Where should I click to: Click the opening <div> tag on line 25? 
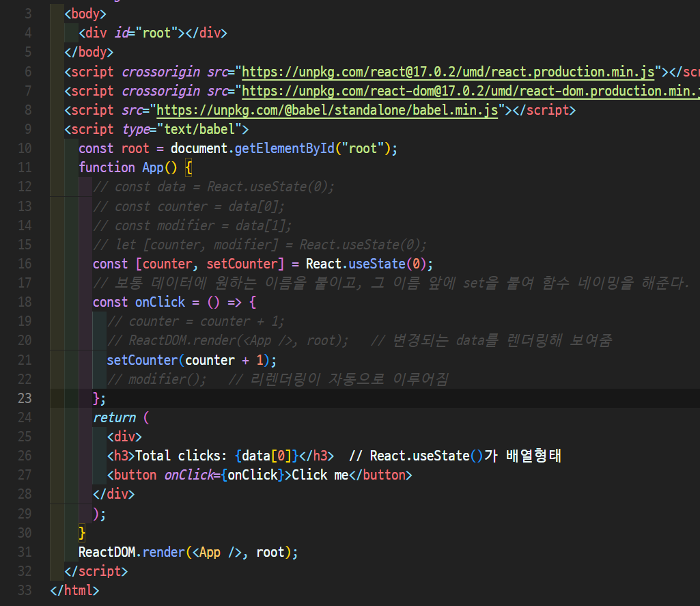(x=124, y=437)
